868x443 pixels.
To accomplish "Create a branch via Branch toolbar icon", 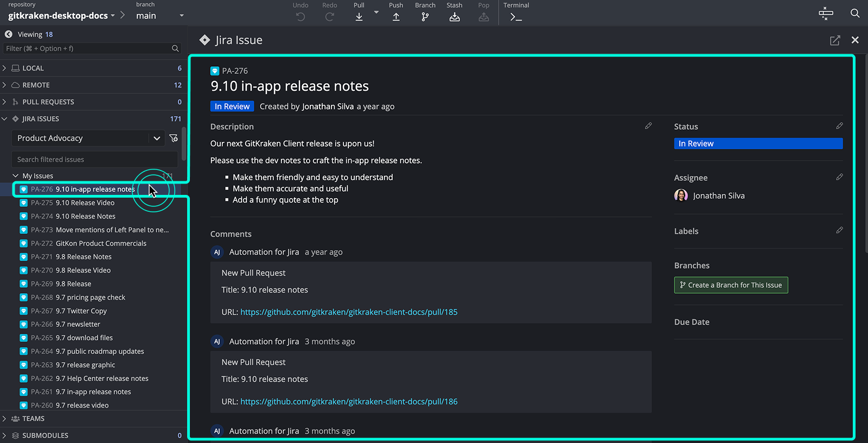I will 425,17.
